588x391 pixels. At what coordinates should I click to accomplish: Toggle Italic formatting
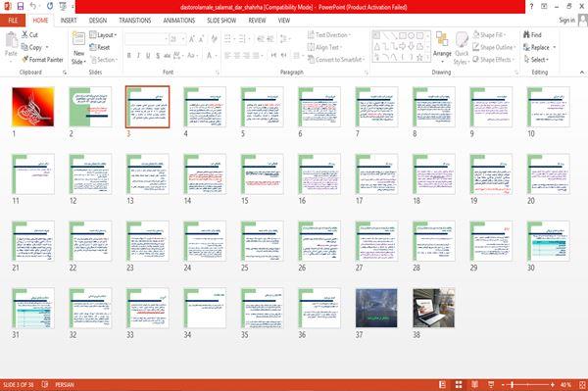[x=138, y=56]
